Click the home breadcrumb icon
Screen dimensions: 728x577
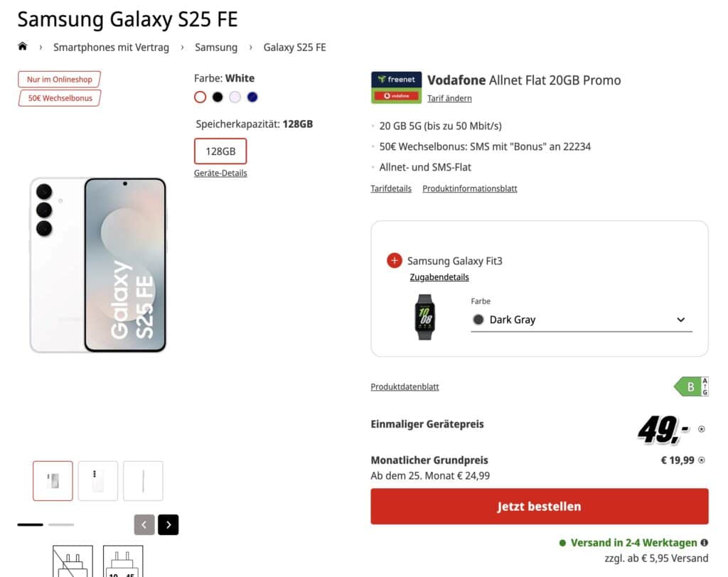coord(23,47)
